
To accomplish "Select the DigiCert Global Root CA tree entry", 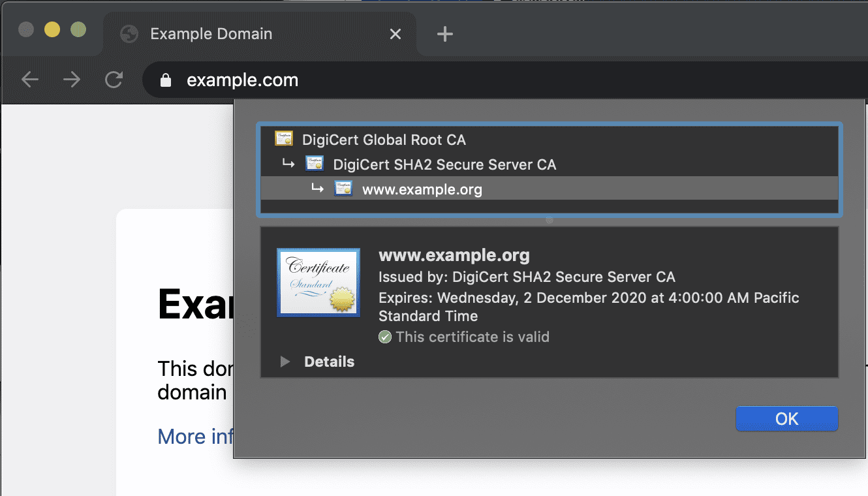I will pos(384,139).
